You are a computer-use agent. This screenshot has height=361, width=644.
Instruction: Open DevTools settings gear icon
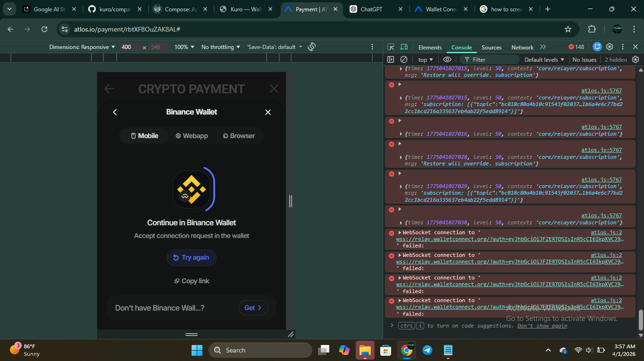click(x=610, y=47)
